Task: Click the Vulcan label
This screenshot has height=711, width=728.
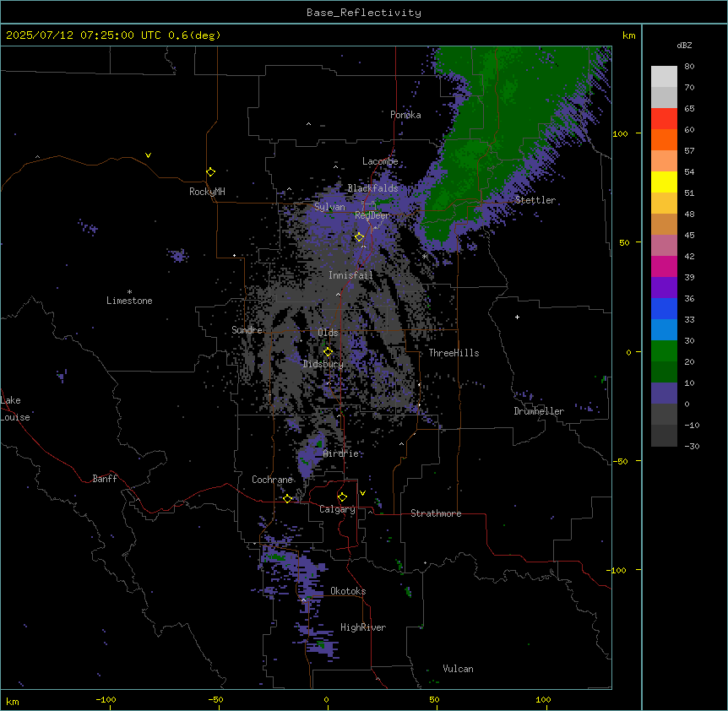Action: click(x=458, y=669)
